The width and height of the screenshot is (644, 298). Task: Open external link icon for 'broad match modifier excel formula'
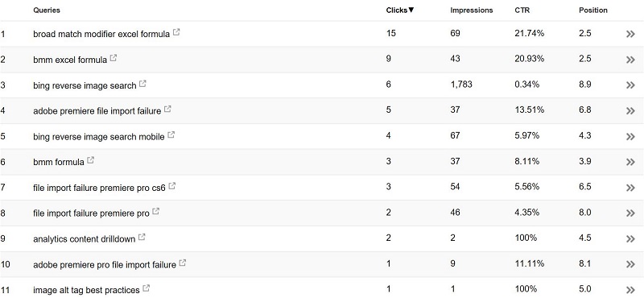click(x=176, y=32)
